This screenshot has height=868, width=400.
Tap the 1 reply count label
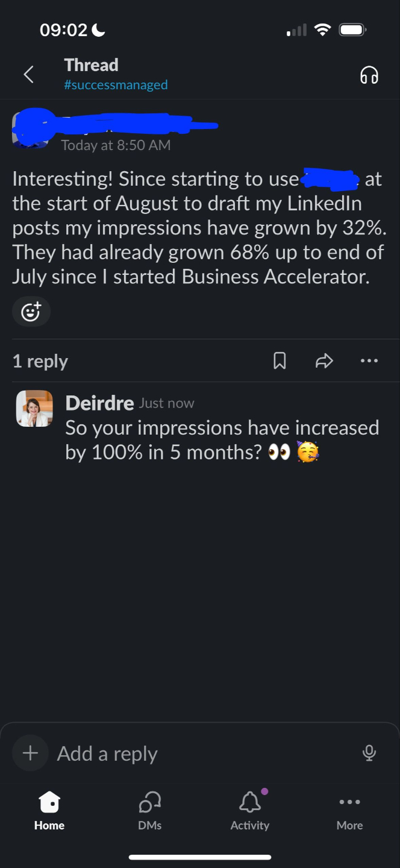[40, 361]
